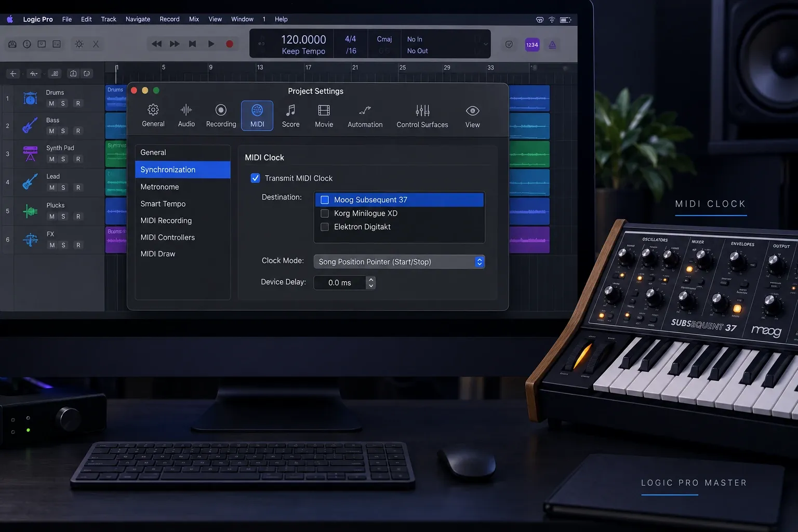Open the Keep Tempo mode menu

coord(303,51)
